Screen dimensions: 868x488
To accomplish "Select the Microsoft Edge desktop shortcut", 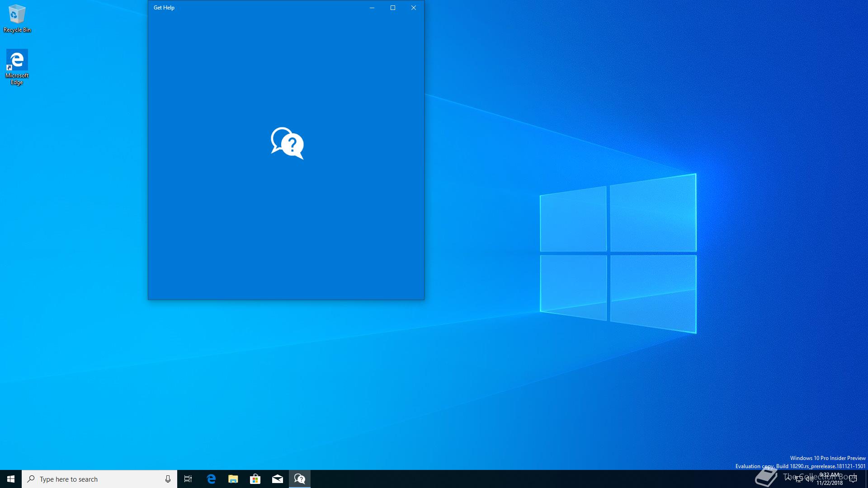I will coord(17,67).
